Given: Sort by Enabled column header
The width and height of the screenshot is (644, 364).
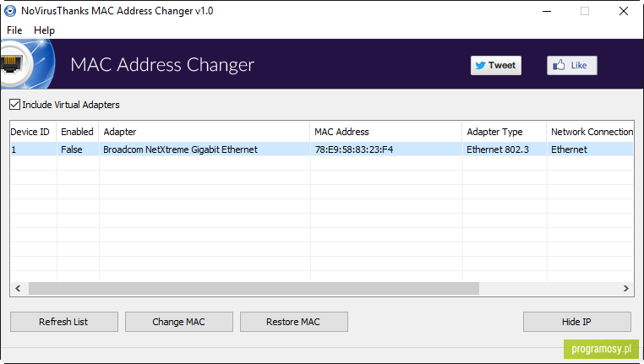Looking at the screenshot, I should (x=78, y=132).
